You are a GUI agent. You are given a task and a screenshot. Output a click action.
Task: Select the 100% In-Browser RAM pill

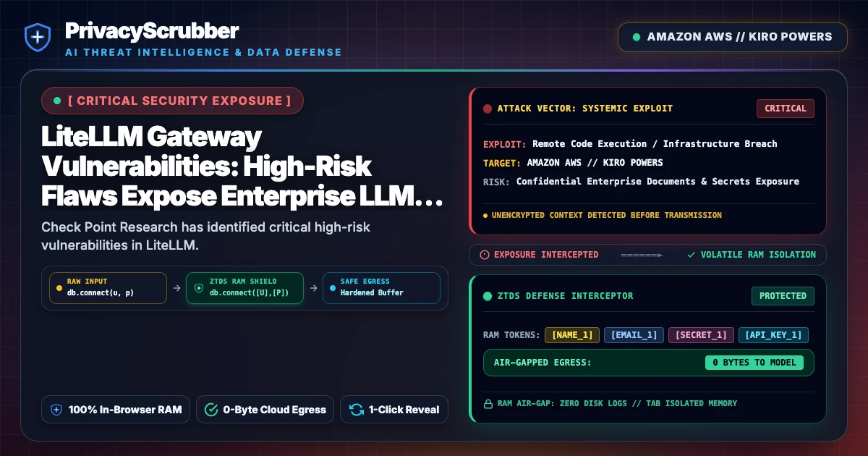(x=116, y=410)
